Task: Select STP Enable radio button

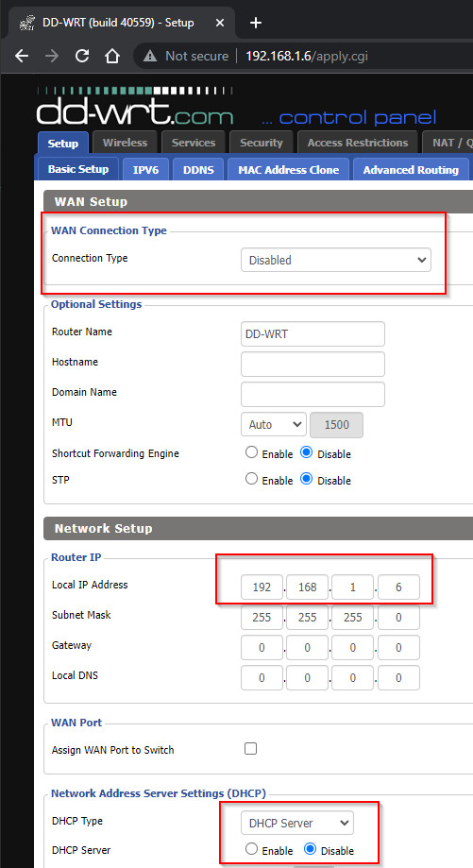Action: pyautogui.click(x=252, y=479)
